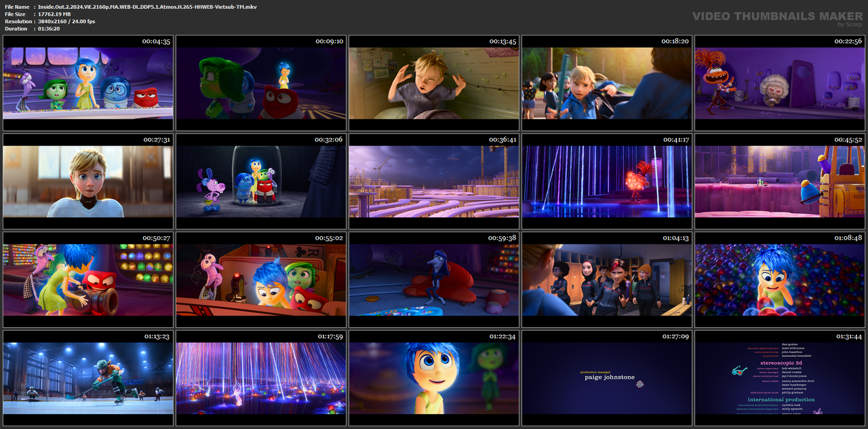Select the thumbnail at 01:04:13
Image resolution: width=868 pixels, height=429 pixels.
coord(607,280)
